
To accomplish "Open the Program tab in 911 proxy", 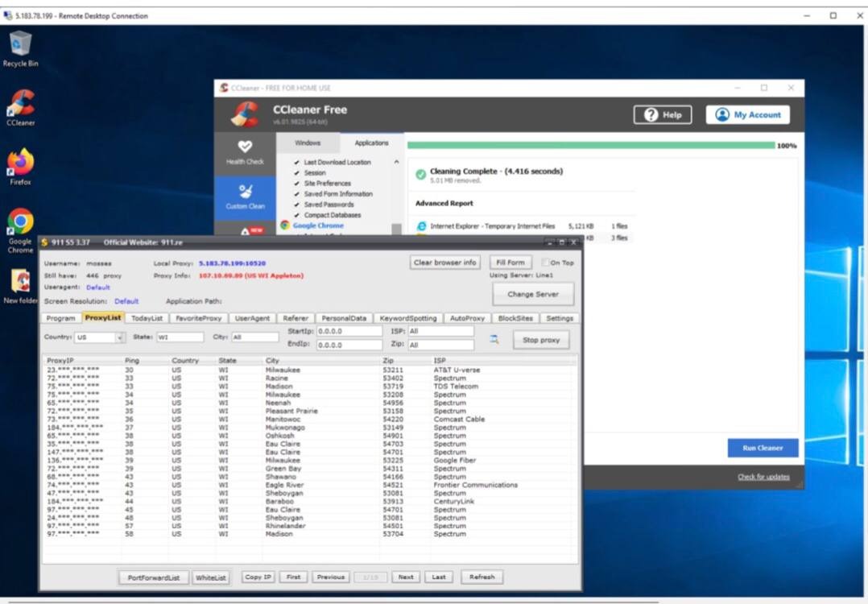I will (60, 318).
